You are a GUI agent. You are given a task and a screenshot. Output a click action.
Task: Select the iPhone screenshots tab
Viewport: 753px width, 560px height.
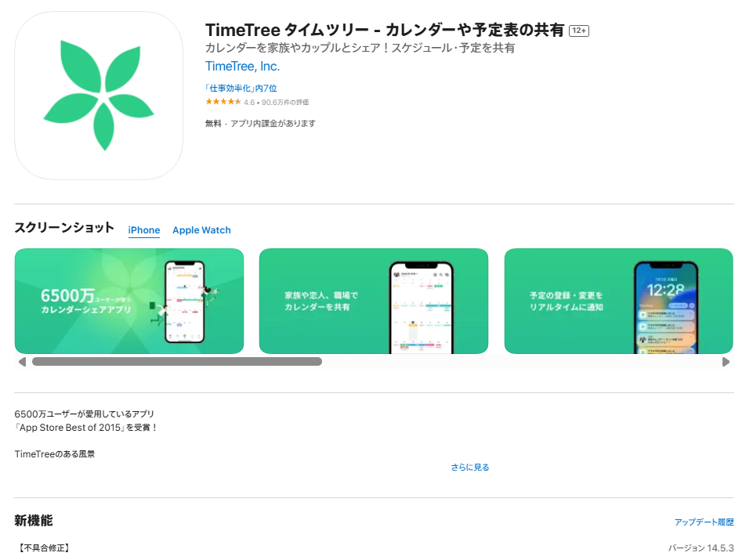click(x=144, y=230)
